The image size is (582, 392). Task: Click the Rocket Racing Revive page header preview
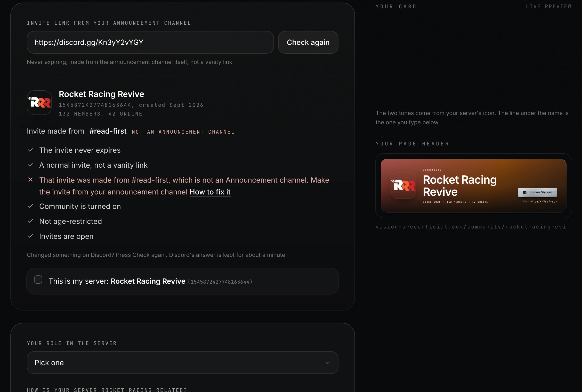(x=473, y=186)
